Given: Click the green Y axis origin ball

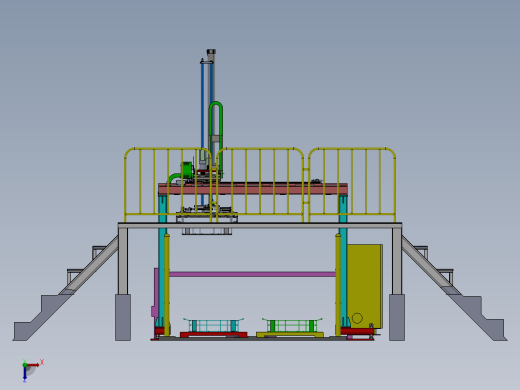Looking at the screenshot, I should [x=25, y=365].
